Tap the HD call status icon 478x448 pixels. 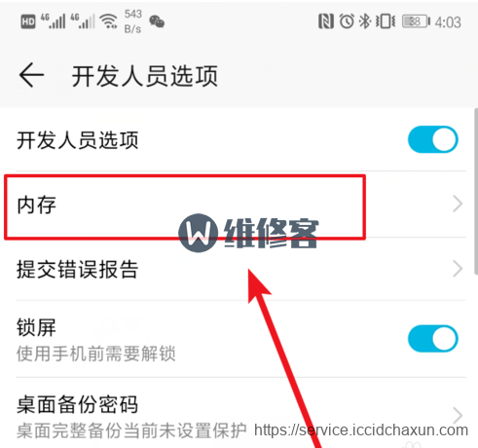28,21
